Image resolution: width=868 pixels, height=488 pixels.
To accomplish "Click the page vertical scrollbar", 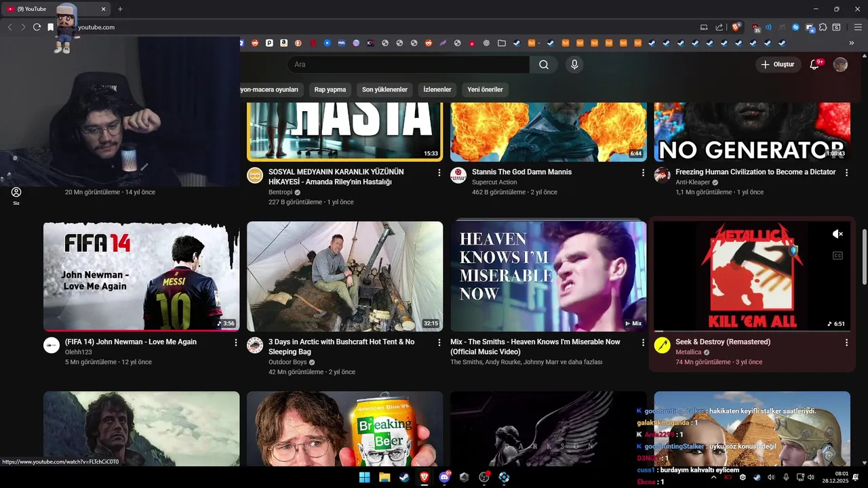I will [864, 258].
